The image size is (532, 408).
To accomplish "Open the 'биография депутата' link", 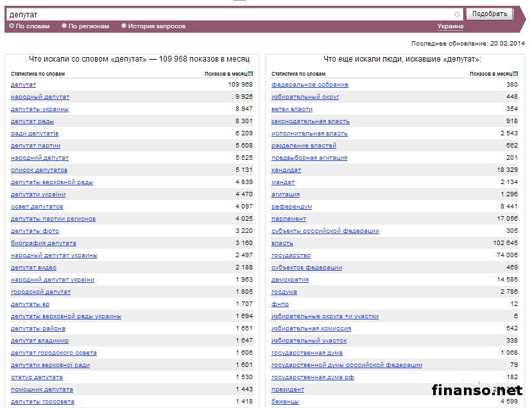I will point(43,243).
